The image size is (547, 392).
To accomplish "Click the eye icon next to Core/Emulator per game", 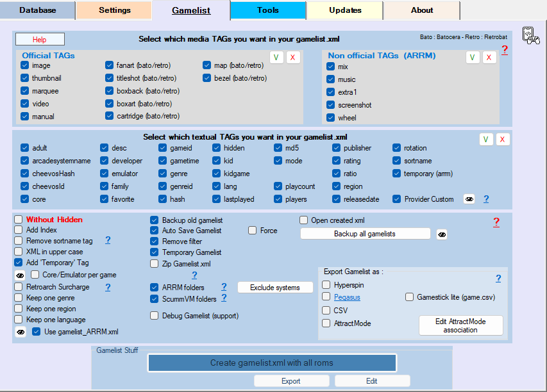I will coord(21,275).
